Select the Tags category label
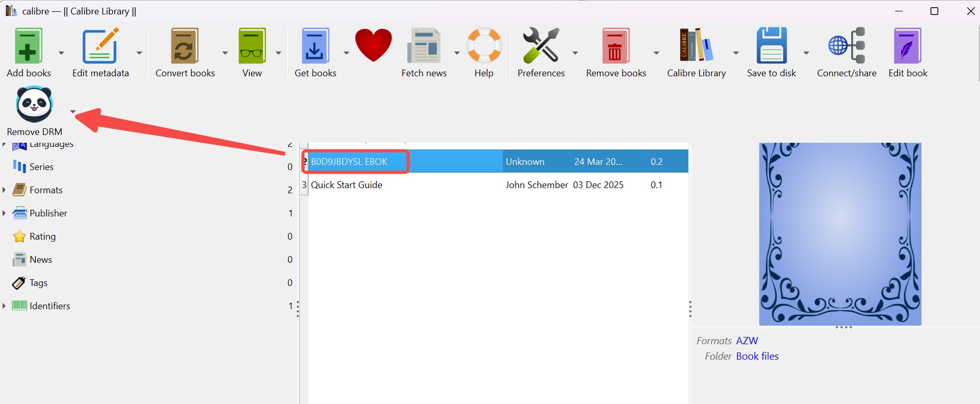This screenshot has width=980, height=404. pos(39,282)
